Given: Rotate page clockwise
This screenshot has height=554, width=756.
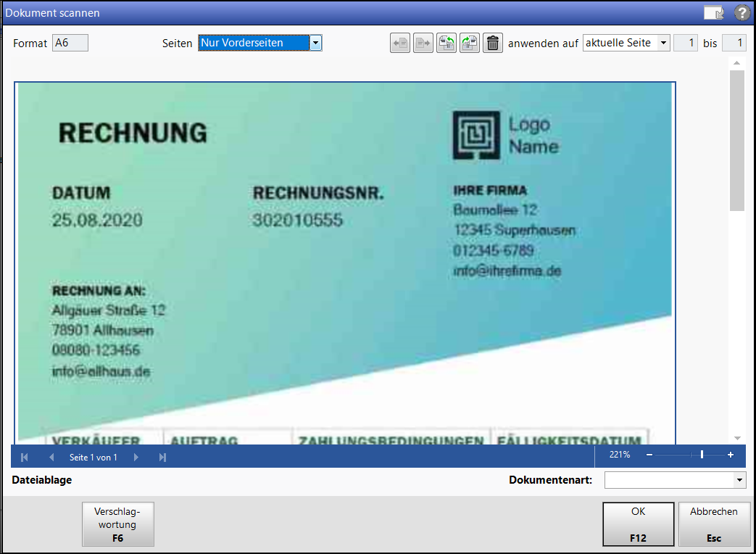Looking at the screenshot, I should click(x=469, y=44).
